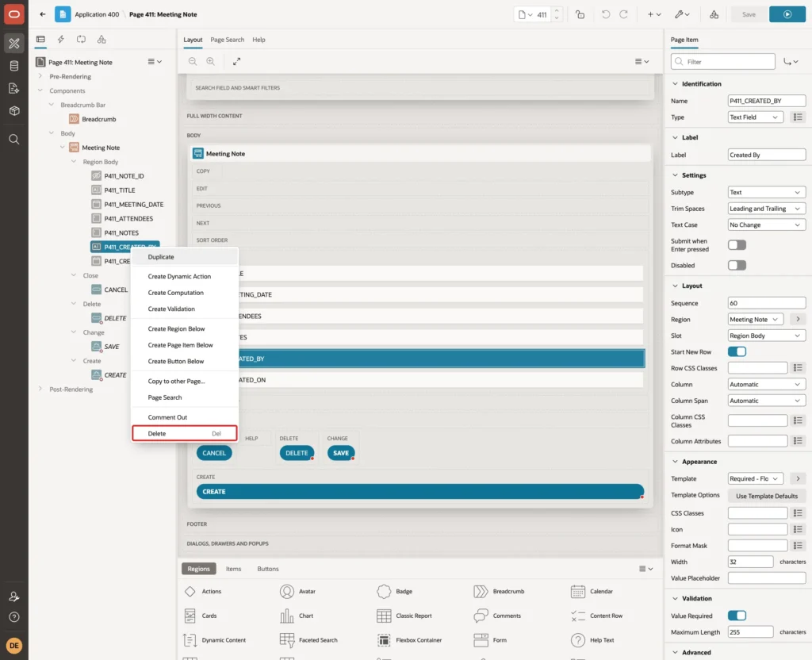Click the undo icon in top toolbar
Viewport: 812px width, 660px height.
tap(605, 14)
